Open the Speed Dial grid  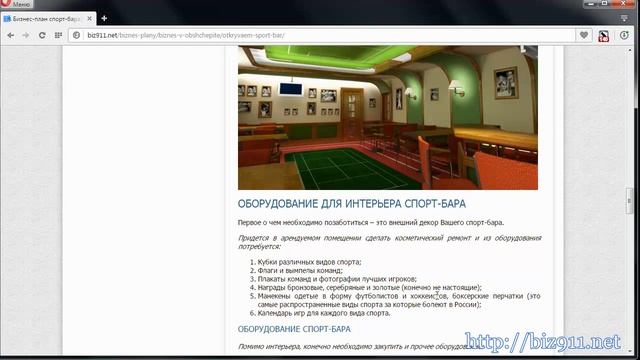click(x=58, y=36)
